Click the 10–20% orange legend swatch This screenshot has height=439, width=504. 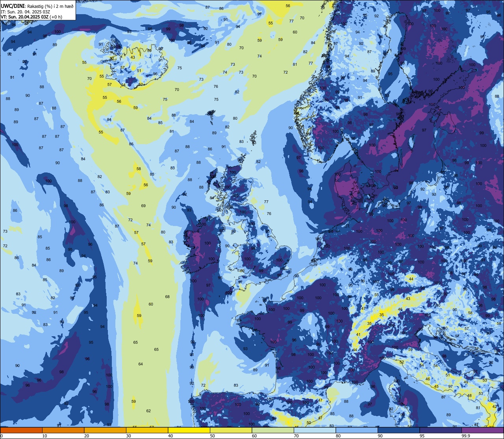point(63,430)
